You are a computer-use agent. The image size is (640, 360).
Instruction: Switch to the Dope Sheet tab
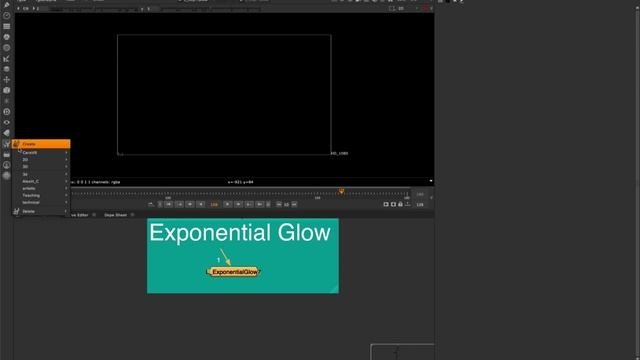coord(115,215)
